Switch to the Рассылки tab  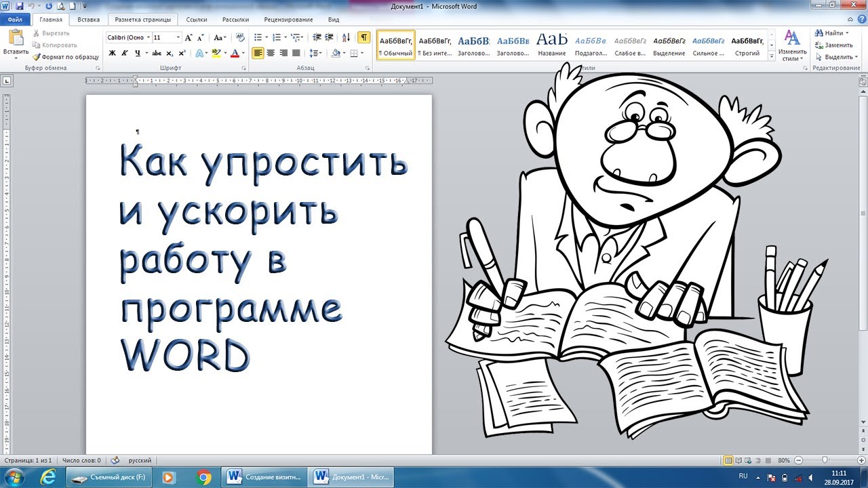tap(235, 20)
